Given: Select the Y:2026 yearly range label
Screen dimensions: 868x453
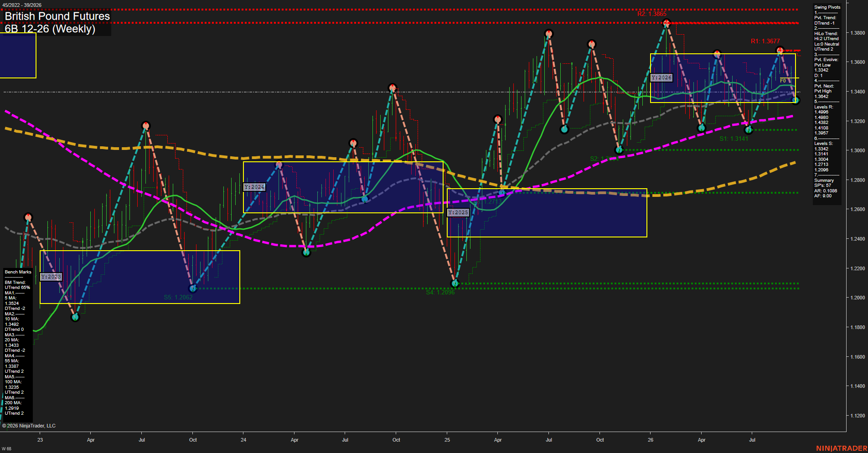Looking at the screenshot, I should click(x=661, y=77).
